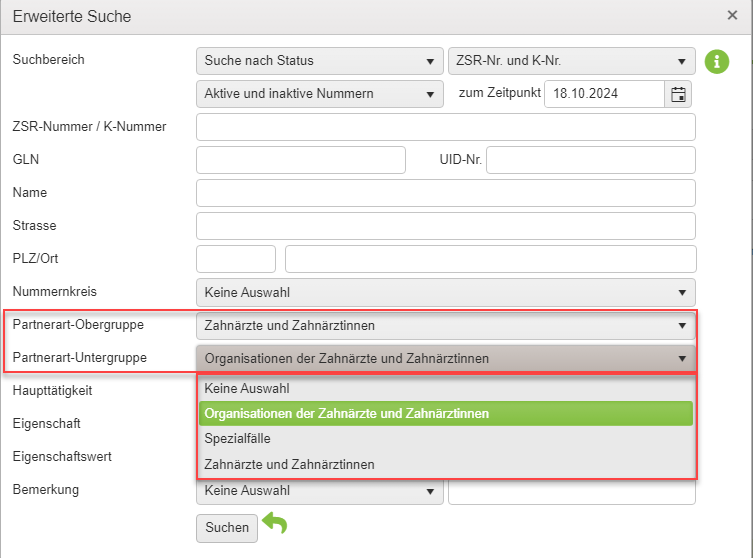Open the Bemerkung Keine Auswahl dropdown
753x558 pixels.
click(x=319, y=491)
